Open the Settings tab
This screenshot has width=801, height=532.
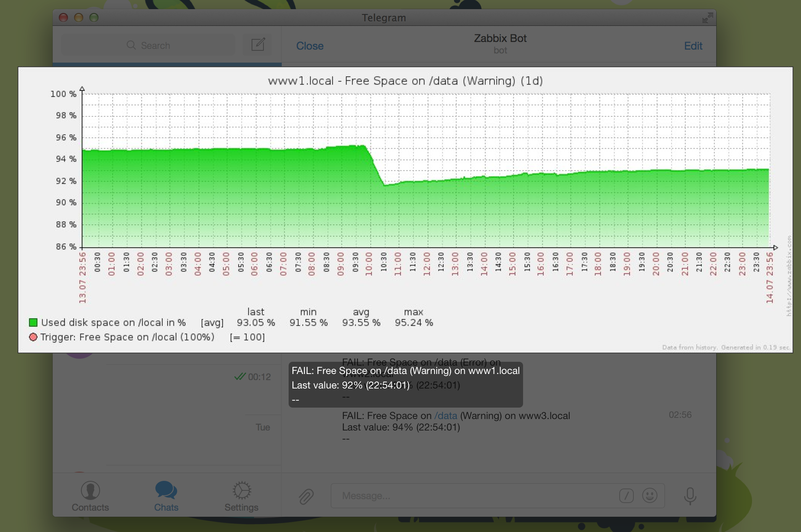(241, 496)
